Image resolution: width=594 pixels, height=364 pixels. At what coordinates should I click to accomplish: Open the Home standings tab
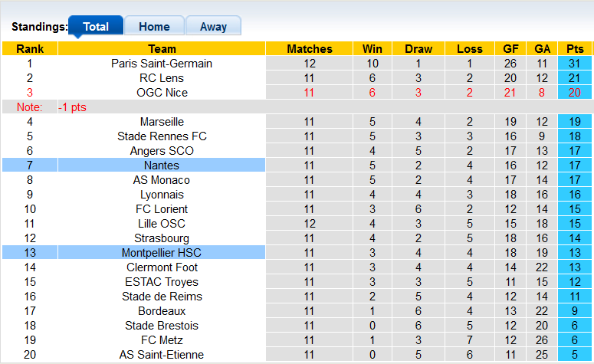[x=154, y=26]
